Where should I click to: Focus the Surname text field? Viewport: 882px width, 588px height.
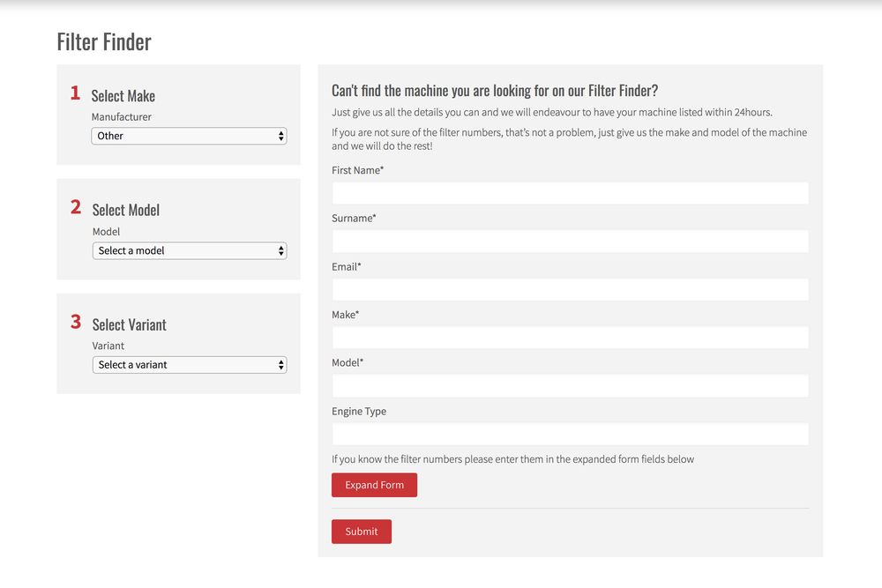point(570,242)
